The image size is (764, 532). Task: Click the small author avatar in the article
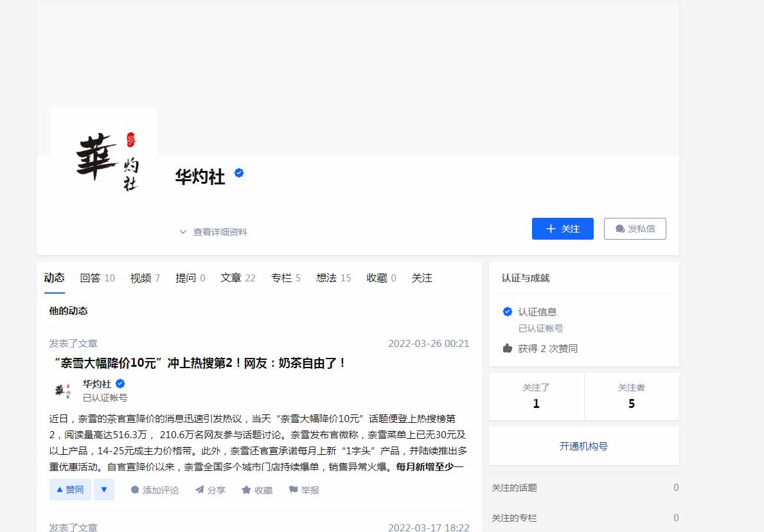[x=62, y=390]
